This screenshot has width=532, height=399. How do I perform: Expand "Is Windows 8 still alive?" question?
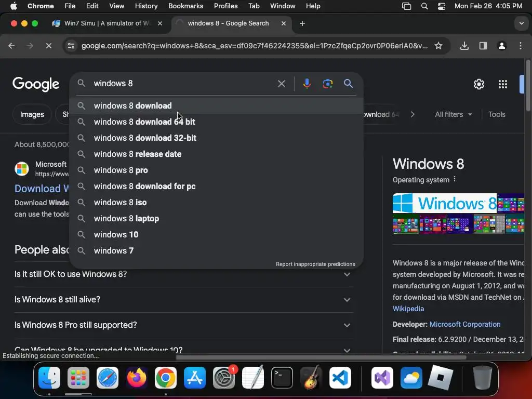click(183, 300)
